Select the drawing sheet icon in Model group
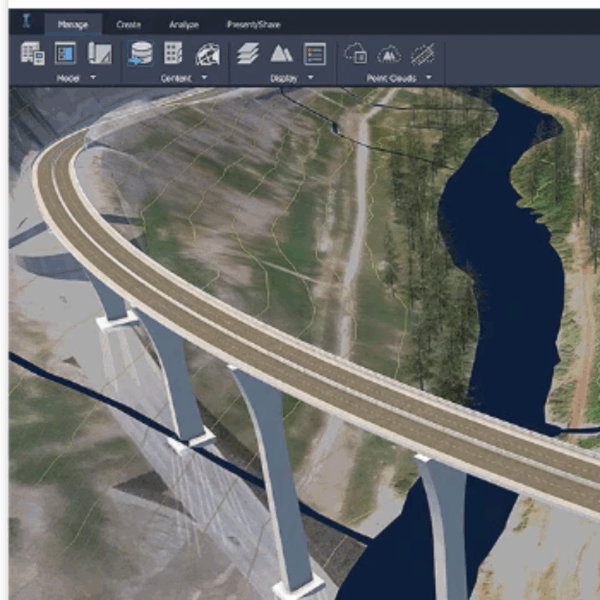The height and width of the screenshot is (600, 600). point(99,54)
